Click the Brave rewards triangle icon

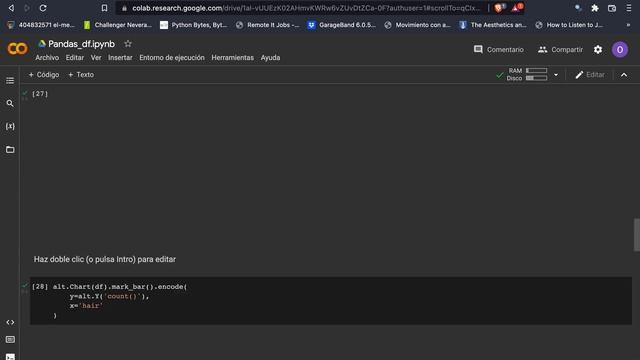coord(517,8)
